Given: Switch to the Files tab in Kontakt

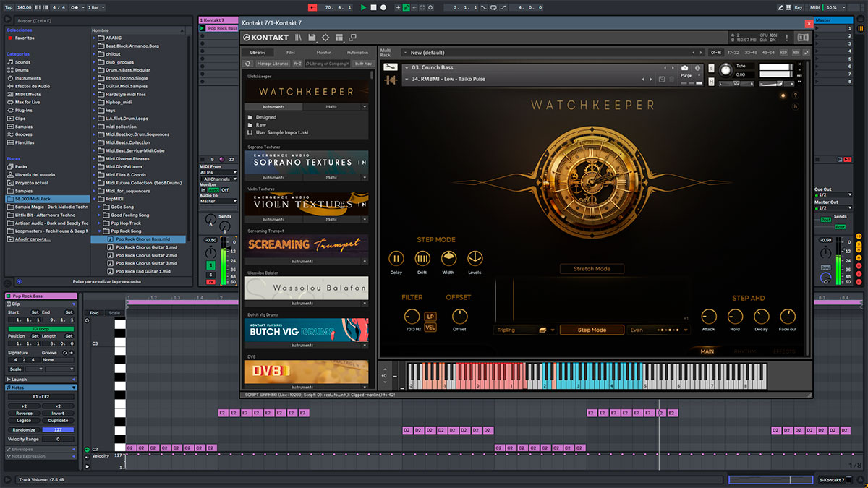Looking at the screenshot, I should pos(291,53).
